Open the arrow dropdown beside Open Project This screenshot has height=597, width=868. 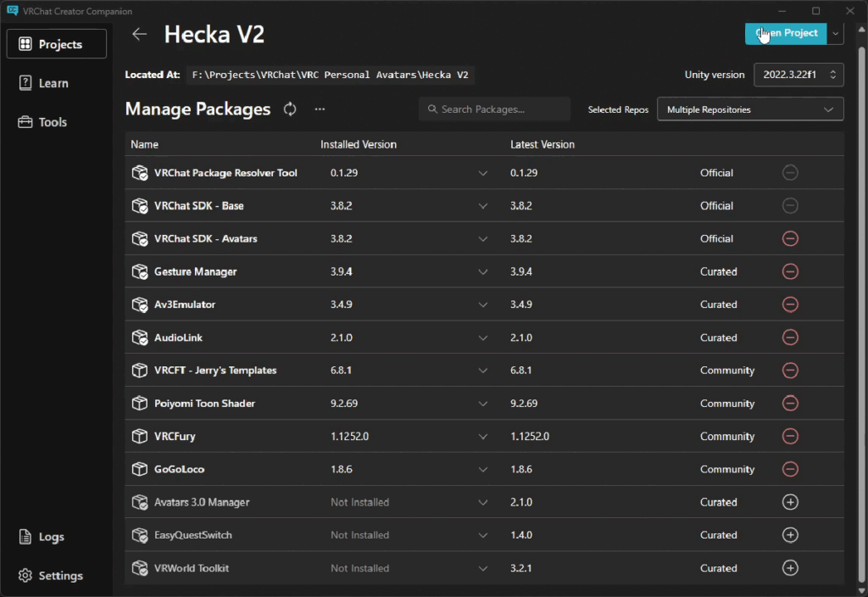click(836, 33)
